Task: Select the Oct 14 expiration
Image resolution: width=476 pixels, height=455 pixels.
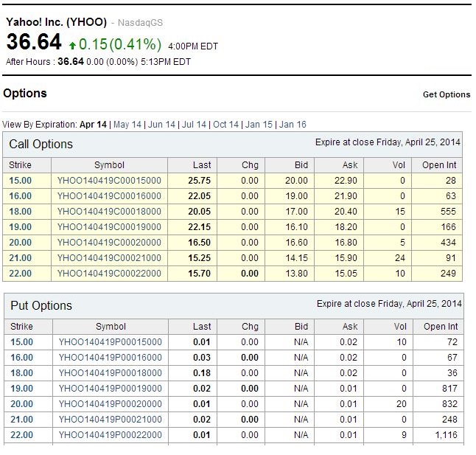Action: [x=225, y=125]
